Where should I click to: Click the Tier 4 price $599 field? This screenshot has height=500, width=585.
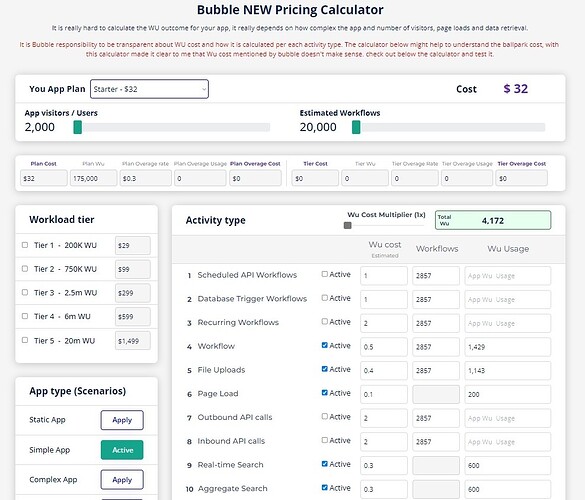(132, 316)
